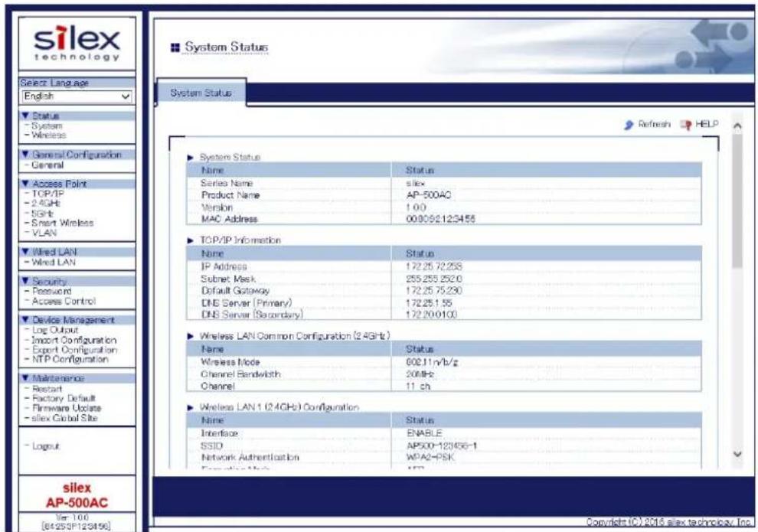Open the General configuration page
This screenshot has height=532, width=758.
[47, 165]
